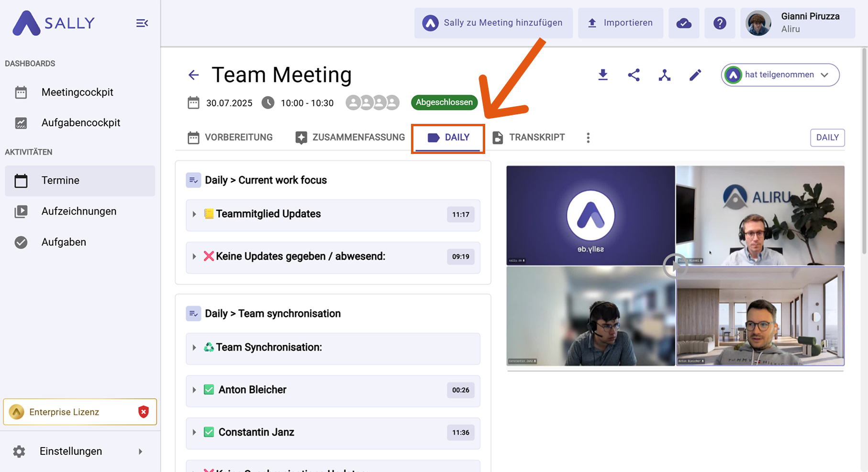This screenshot has width=868, height=472.
Task: Open Aufzeichnungen section
Action: click(x=80, y=211)
